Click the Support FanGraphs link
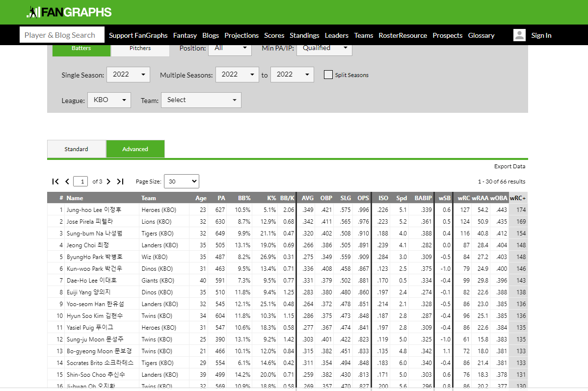The width and height of the screenshot is (588, 391). coord(138,35)
